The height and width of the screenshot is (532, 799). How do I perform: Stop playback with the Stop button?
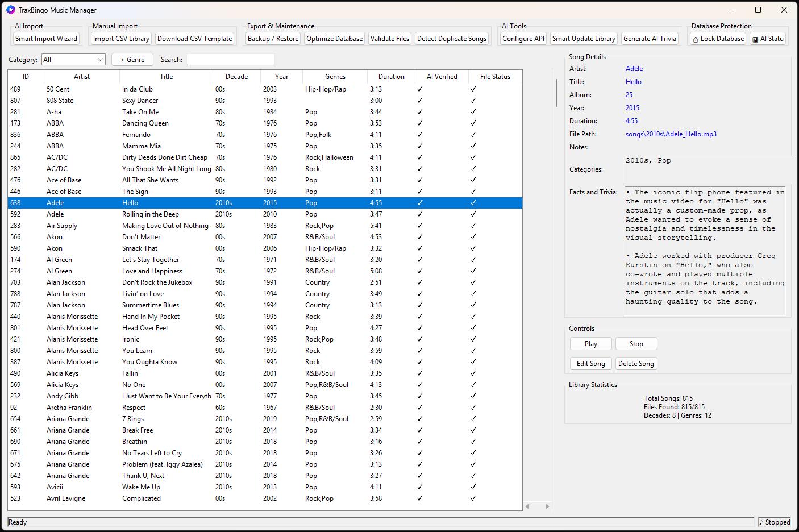point(636,344)
